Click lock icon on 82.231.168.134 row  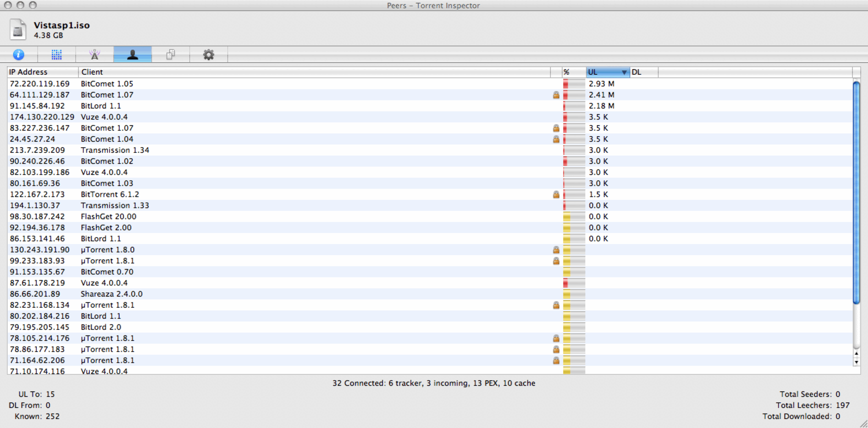(x=556, y=305)
